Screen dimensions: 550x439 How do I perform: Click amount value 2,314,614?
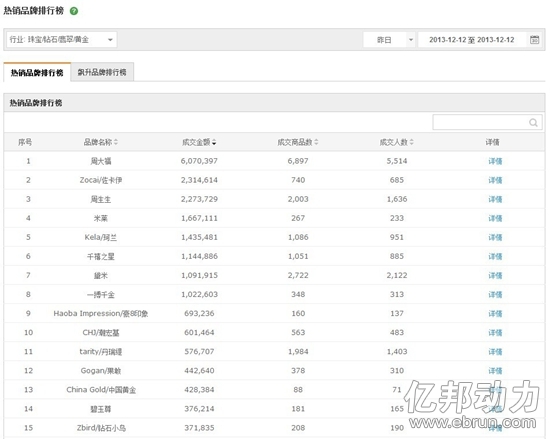tap(199, 180)
